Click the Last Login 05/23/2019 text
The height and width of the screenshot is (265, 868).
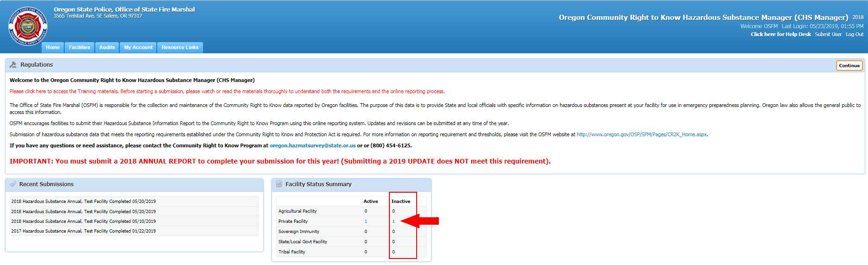823,26
